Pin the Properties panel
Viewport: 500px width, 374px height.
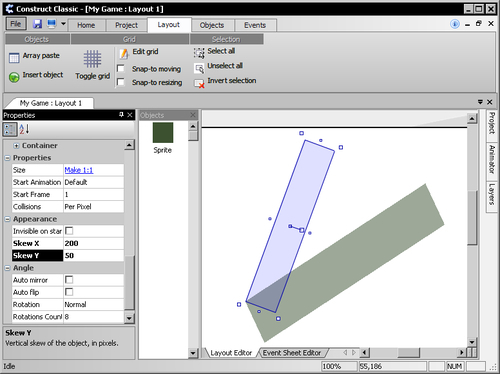coord(121,115)
